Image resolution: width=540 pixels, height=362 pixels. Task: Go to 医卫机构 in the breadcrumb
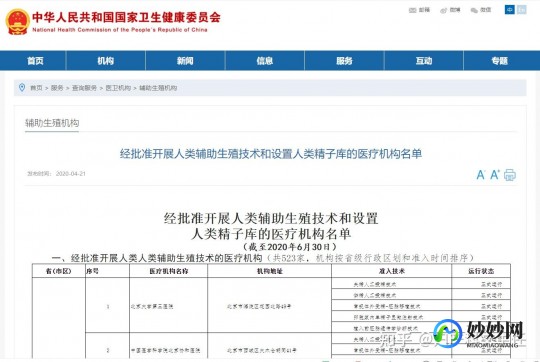(x=118, y=88)
